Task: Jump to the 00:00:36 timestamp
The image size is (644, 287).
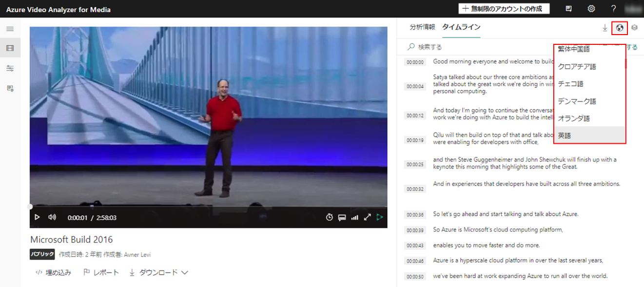Action: 415,215
